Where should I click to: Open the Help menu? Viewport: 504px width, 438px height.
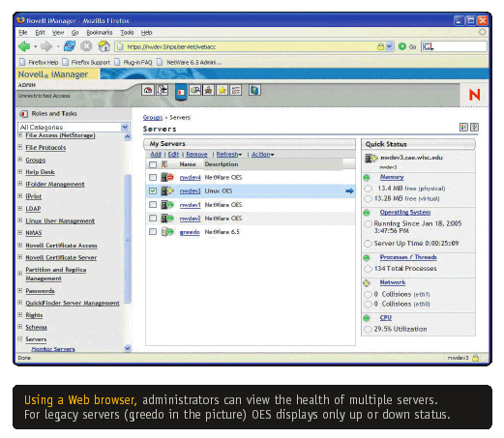click(x=146, y=33)
